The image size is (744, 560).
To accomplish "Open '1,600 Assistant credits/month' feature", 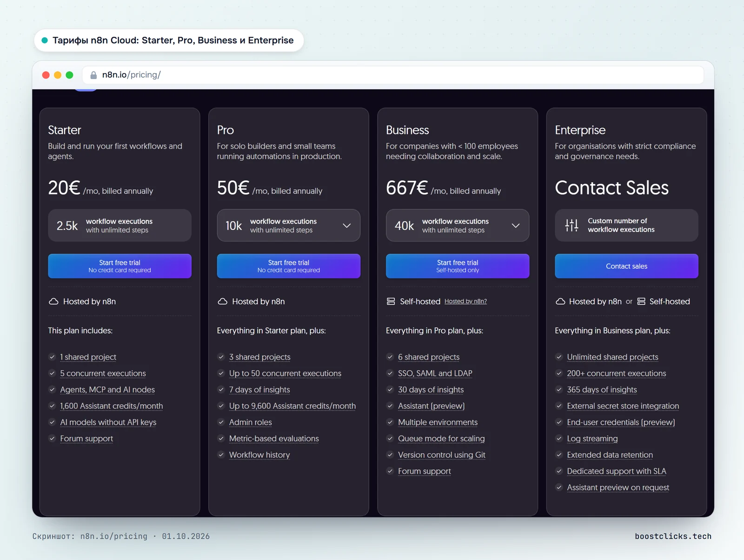I will (112, 406).
